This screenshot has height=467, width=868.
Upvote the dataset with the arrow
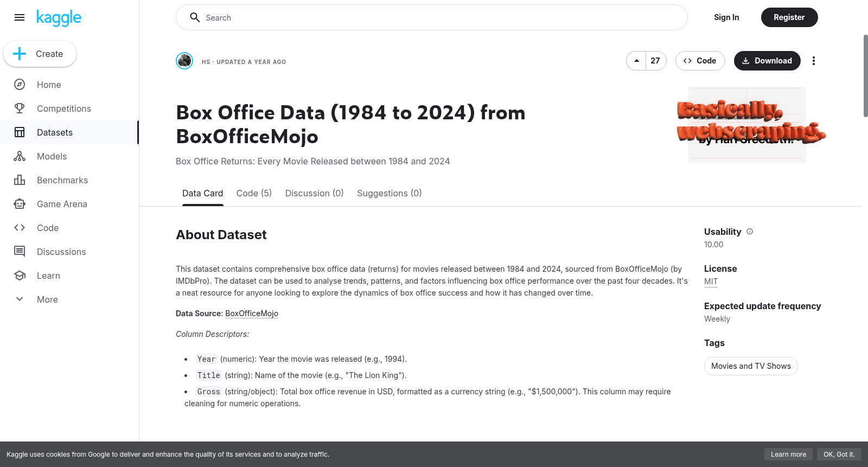pos(636,61)
